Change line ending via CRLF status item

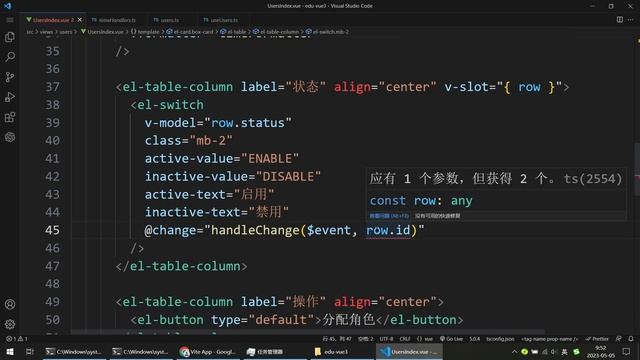(404, 339)
